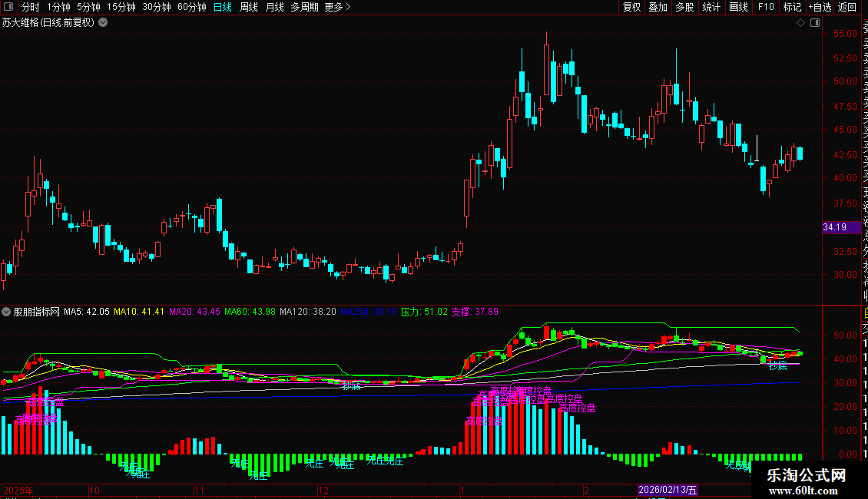Open dropdown beside 苏大维格 chart title
868x499 pixels.
[x=103, y=23]
